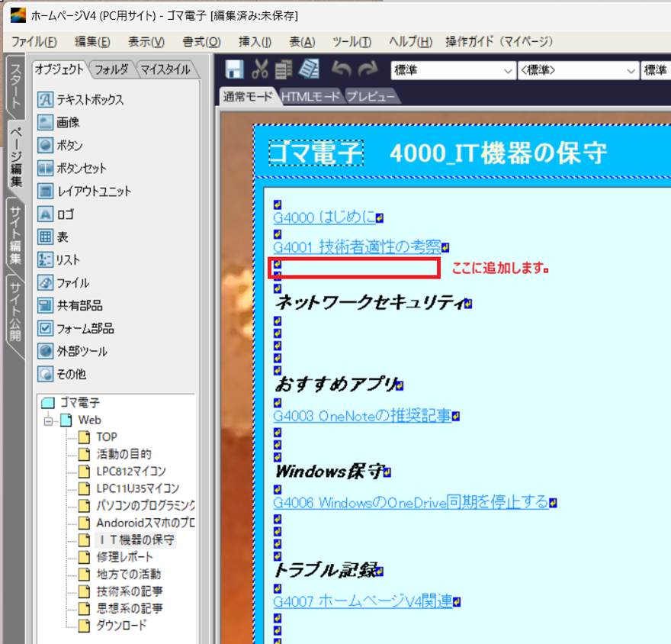Click the ゴマ電子 site root icon in tree
This screenshot has height=644, width=671.
48,403
